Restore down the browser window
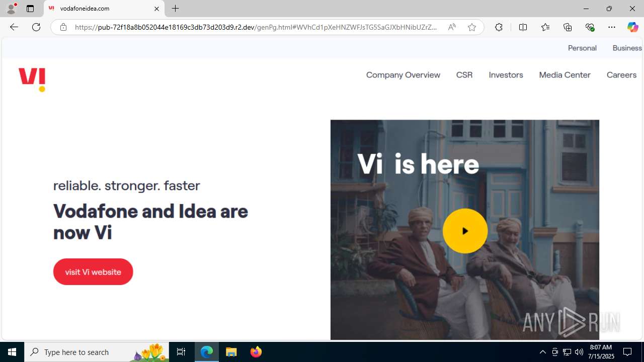Screen dimensions: 644x362 [x=609, y=9]
